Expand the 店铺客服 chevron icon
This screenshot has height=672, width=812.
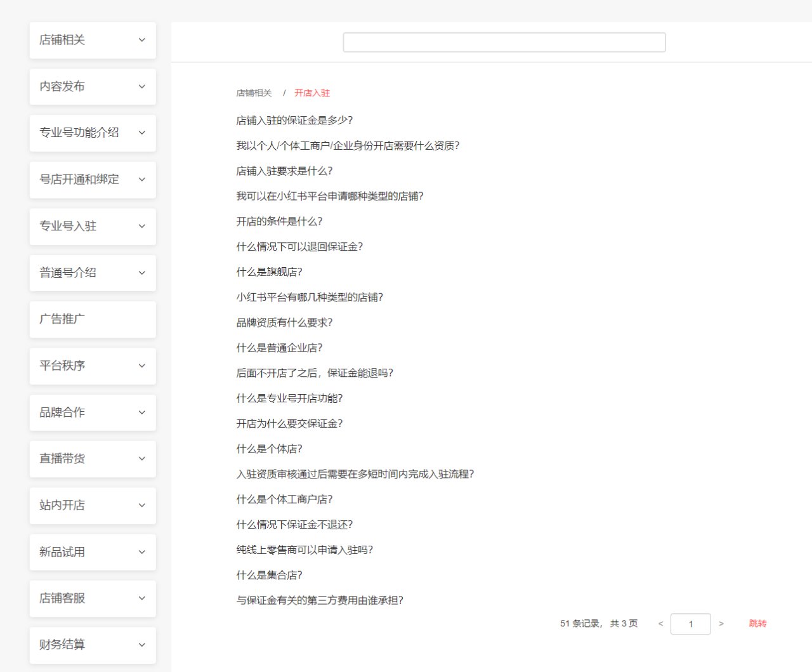141,598
